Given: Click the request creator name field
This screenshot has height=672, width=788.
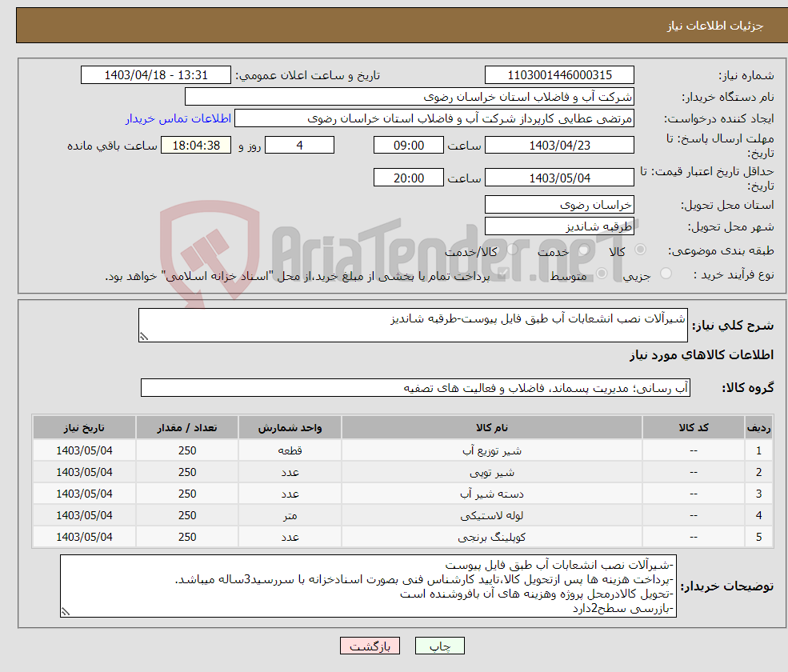Looking at the screenshot, I should coord(434,118).
